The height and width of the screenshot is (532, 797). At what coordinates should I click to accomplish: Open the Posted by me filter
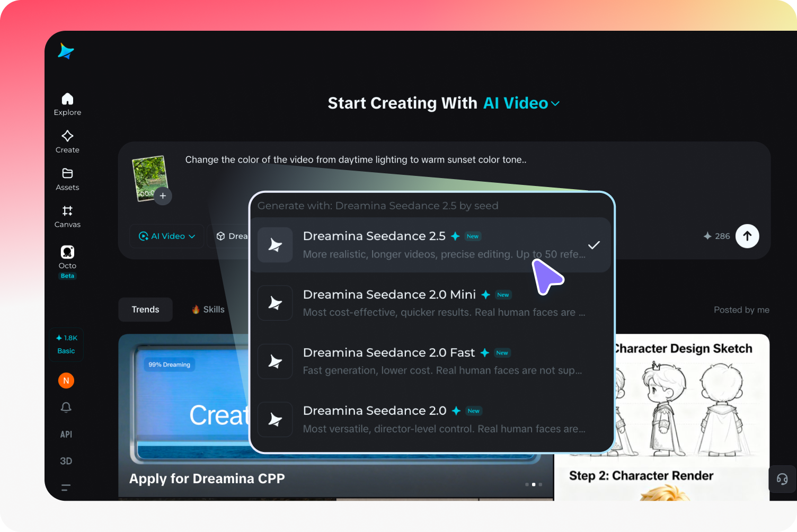(x=741, y=310)
